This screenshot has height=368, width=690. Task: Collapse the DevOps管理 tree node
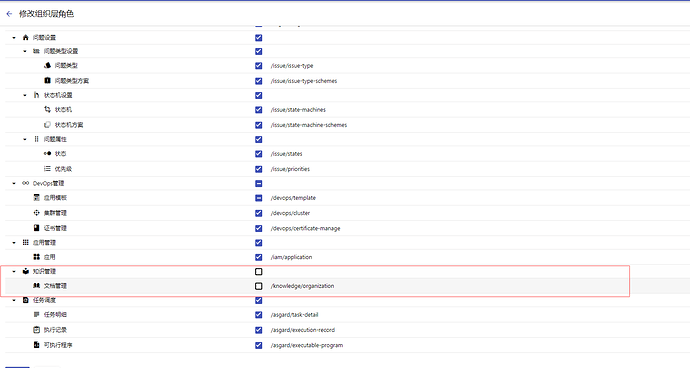coord(14,183)
